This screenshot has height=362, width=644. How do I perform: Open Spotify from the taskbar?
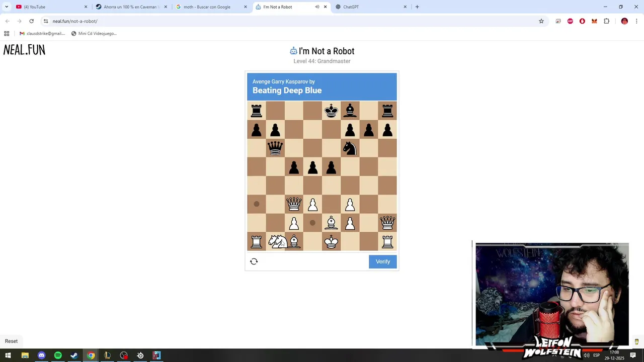pyautogui.click(x=58, y=355)
